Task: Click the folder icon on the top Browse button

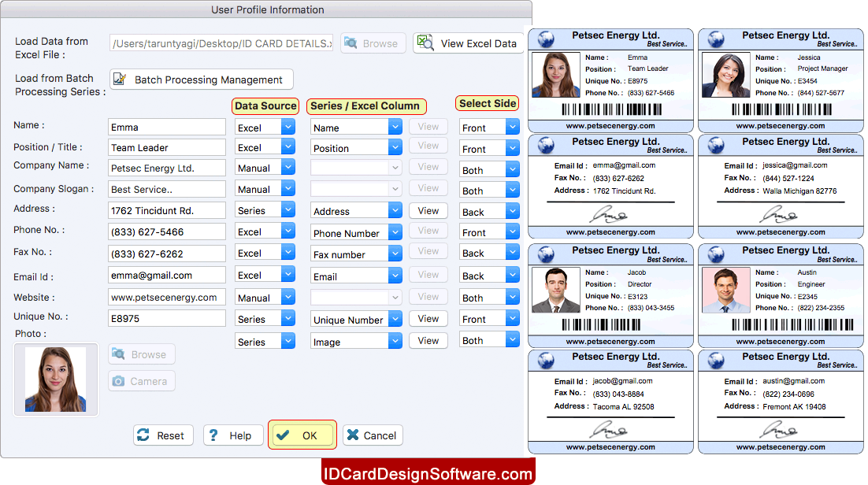Action: click(x=351, y=43)
